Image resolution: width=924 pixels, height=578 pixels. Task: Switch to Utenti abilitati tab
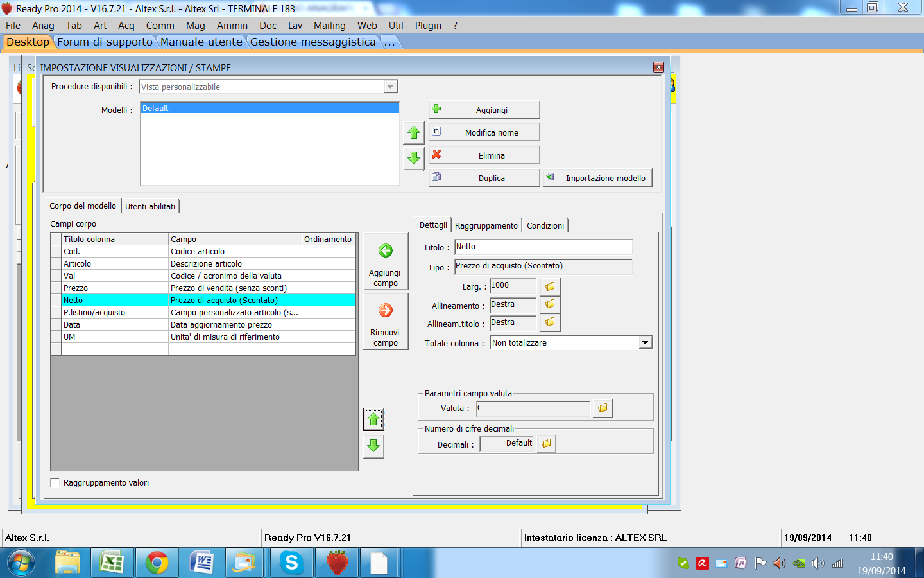coord(150,206)
